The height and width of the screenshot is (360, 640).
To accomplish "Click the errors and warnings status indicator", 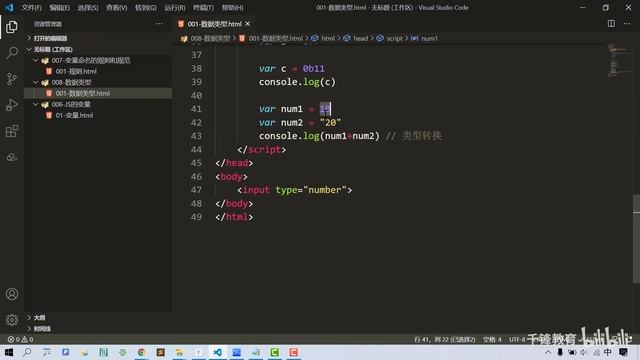I will pos(20,339).
